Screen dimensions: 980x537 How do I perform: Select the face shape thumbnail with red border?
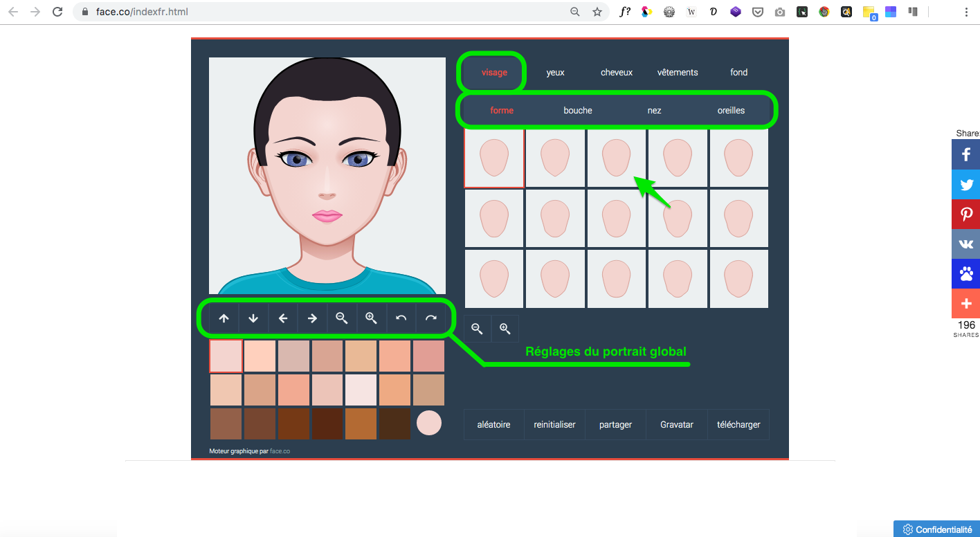coord(494,158)
